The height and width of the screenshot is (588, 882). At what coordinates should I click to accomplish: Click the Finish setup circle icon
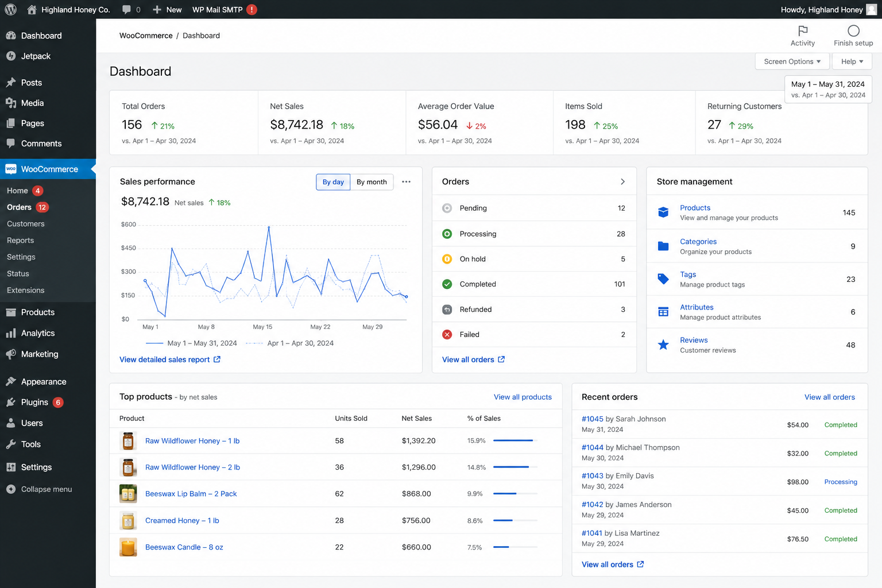pyautogui.click(x=853, y=31)
